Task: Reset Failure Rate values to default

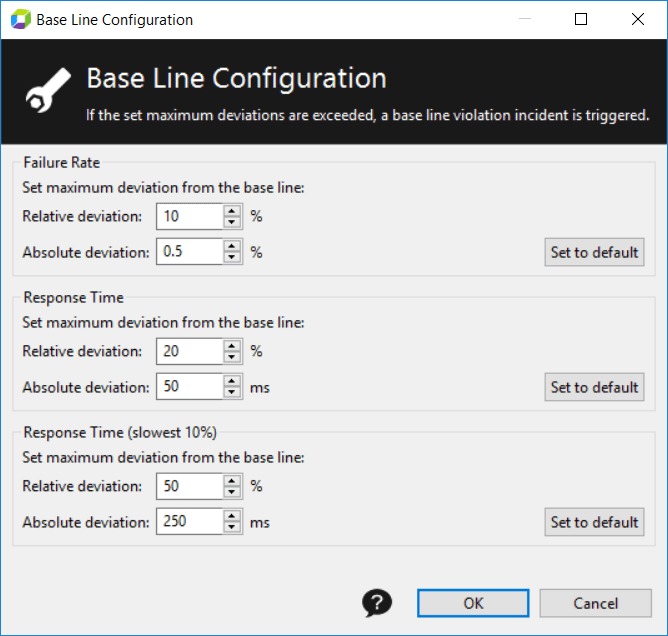Action: tap(594, 252)
